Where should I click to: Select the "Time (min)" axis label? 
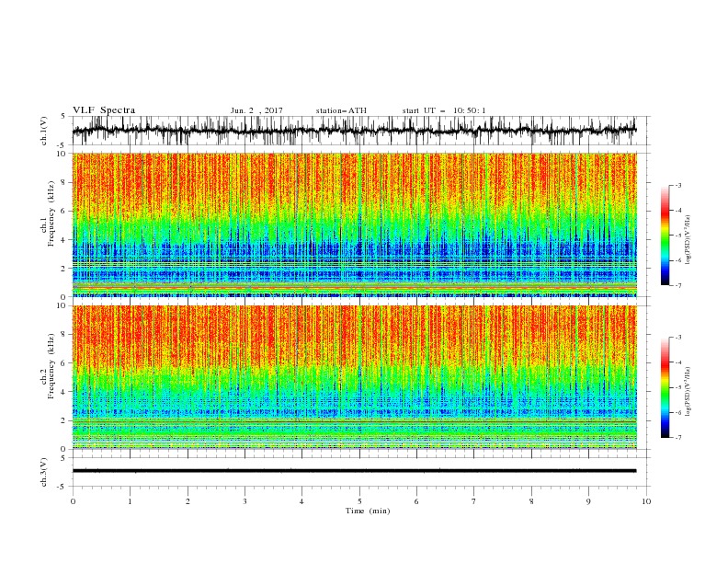368,511
